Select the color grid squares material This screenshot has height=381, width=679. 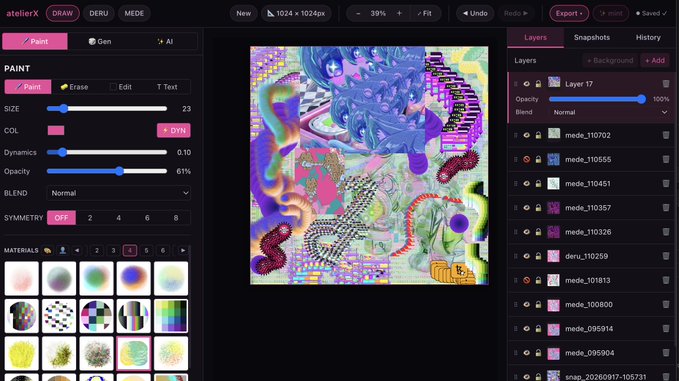pos(171,316)
